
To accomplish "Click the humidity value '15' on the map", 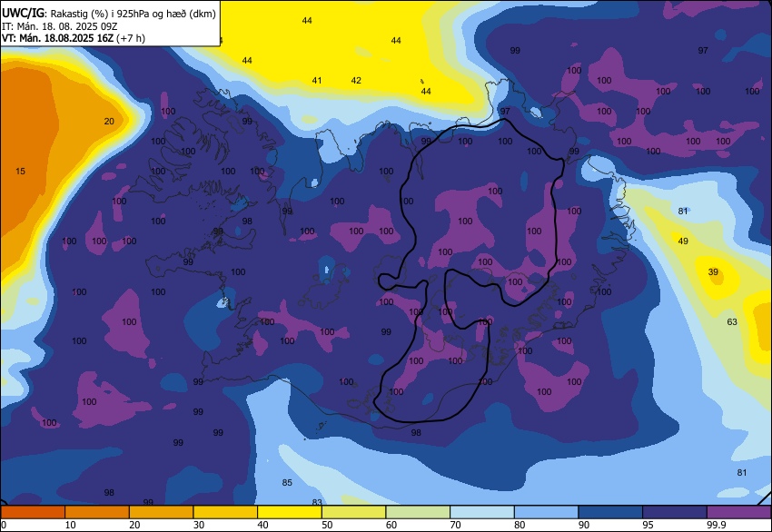I will pyautogui.click(x=20, y=172).
